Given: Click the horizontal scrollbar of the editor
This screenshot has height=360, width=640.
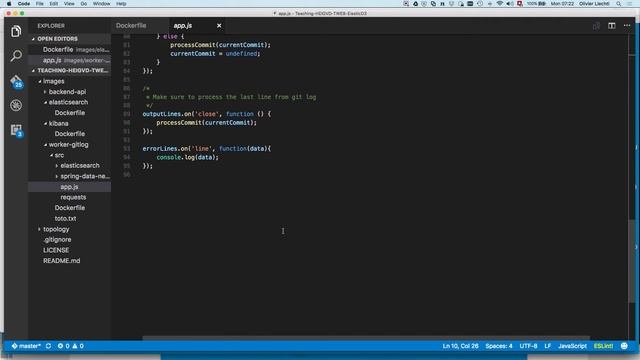Looking at the screenshot, I should tap(366, 338).
